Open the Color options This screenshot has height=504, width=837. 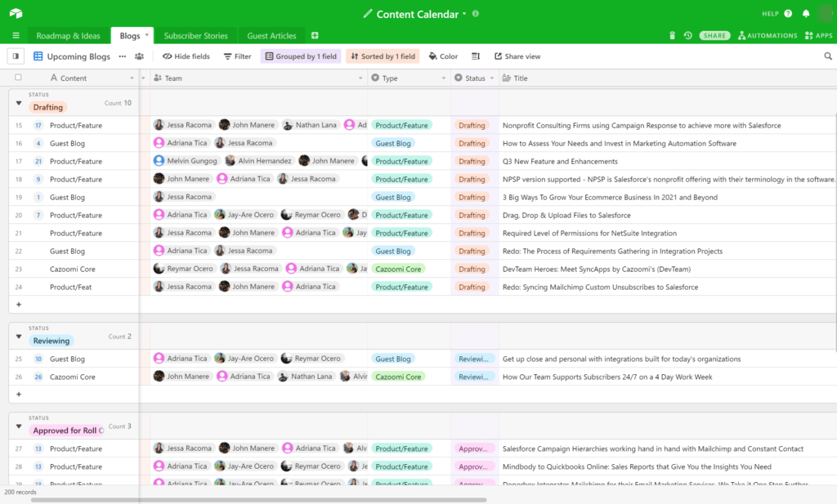click(443, 56)
